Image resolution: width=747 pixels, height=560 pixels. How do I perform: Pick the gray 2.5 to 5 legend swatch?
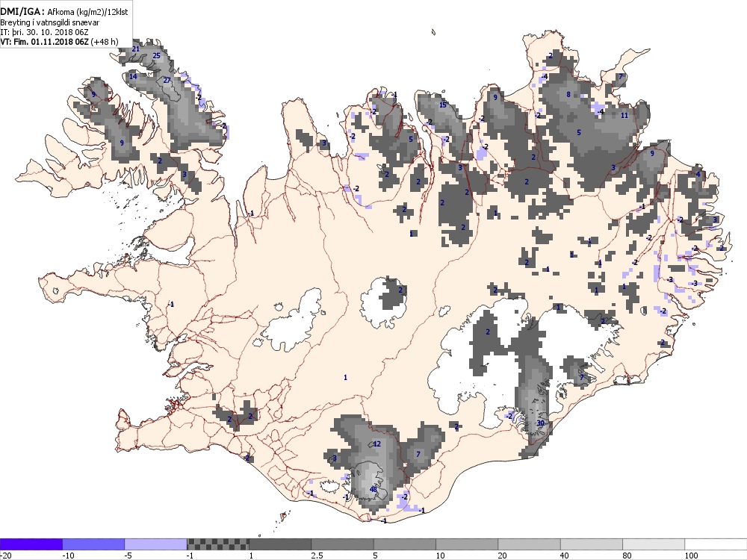[343, 544]
